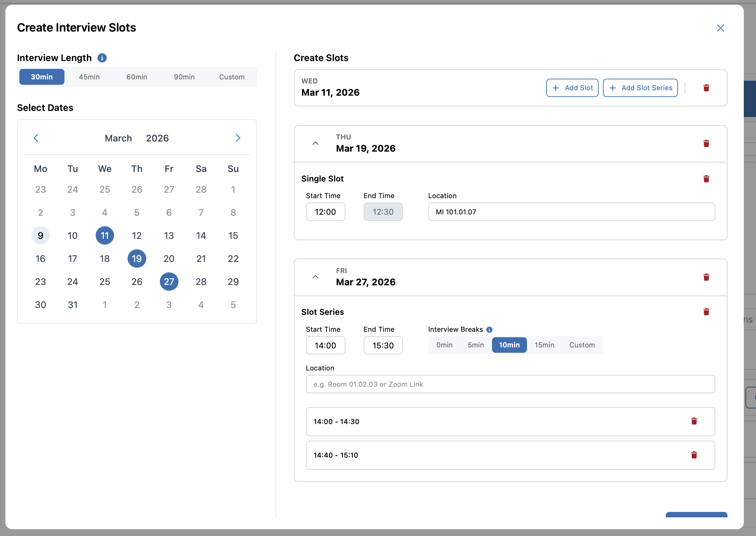
Task: Remove the Single Slot entry via trash icon
Action: [x=707, y=179]
